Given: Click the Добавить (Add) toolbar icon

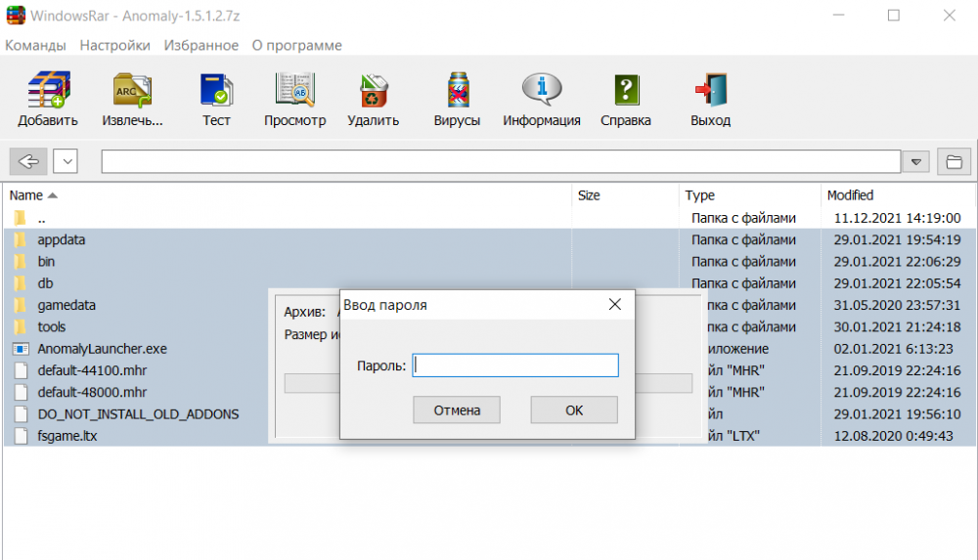Looking at the screenshot, I should (x=49, y=91).
